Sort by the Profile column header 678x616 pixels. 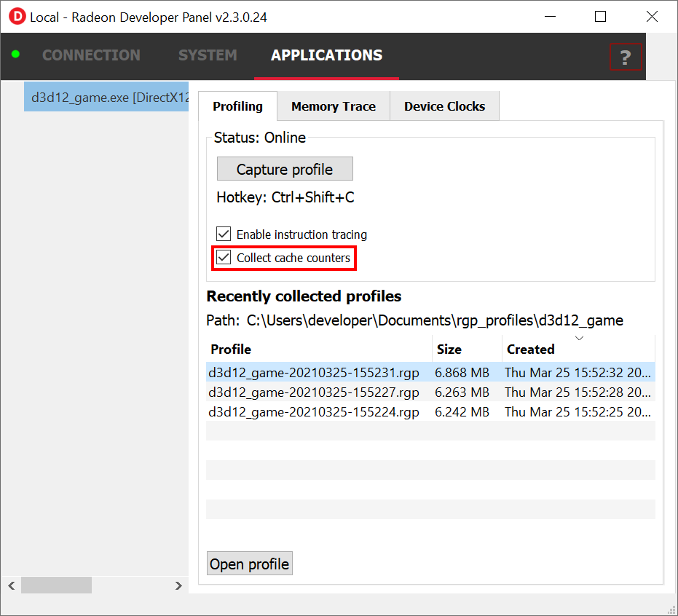(x=231, y=350)
